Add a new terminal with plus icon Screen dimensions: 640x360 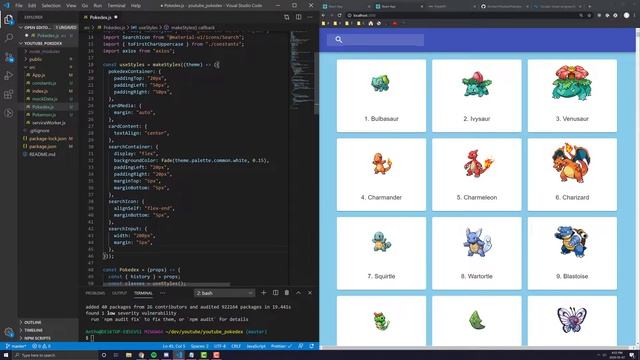pyautogui.click(x=263, y=293)
